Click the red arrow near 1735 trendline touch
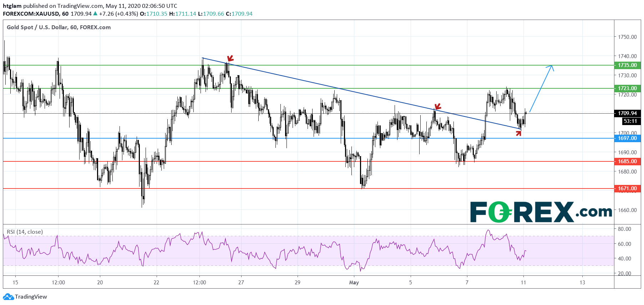Image resolution: width=644 pixels, height=305 pixels. point(230,58)
